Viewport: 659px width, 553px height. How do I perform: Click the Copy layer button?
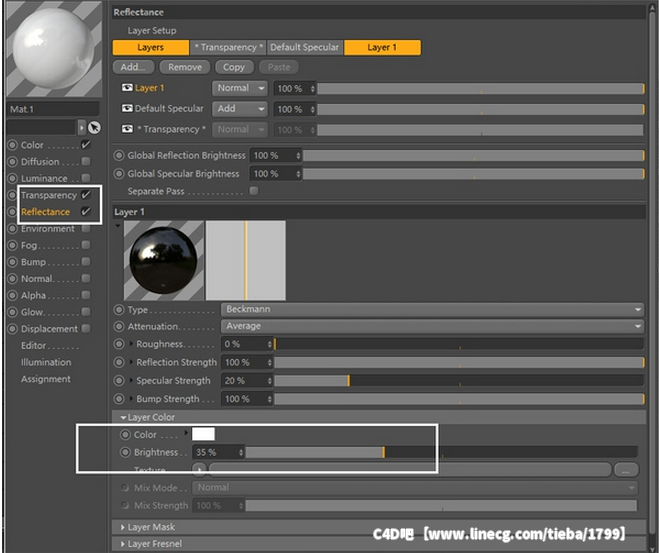[x=234, y=67]
